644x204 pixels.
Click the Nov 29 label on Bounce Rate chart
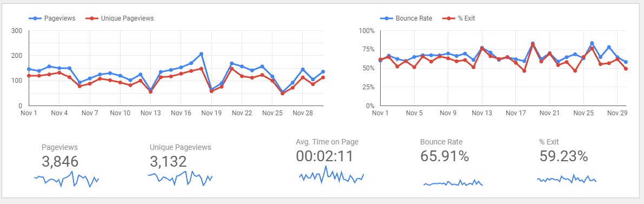(x=618, y=113)
